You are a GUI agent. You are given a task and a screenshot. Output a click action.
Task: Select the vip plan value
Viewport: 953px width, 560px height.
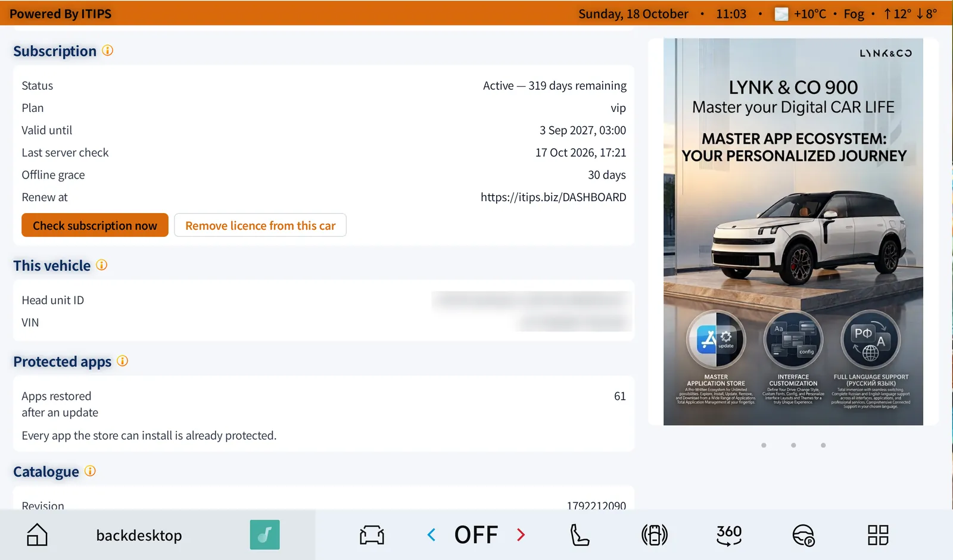click(618, 108)
